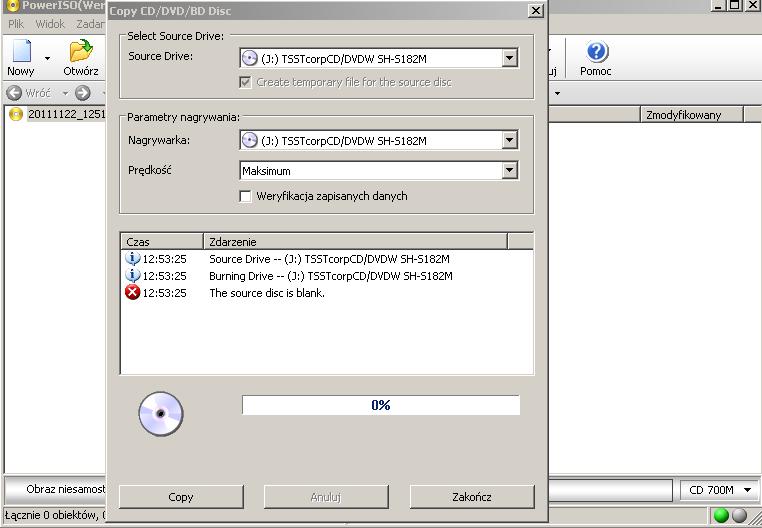762x528 pixels.
Task: Click the green status indicator icon
Action: pyautogui.click(x=721, y=515)
